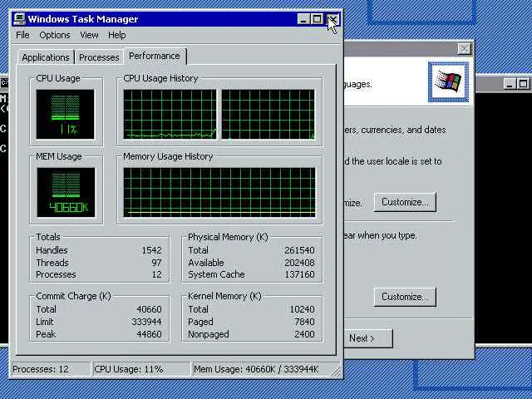
Task: Click the Windows flag logo in setup dialog
Action: point(448,81)
